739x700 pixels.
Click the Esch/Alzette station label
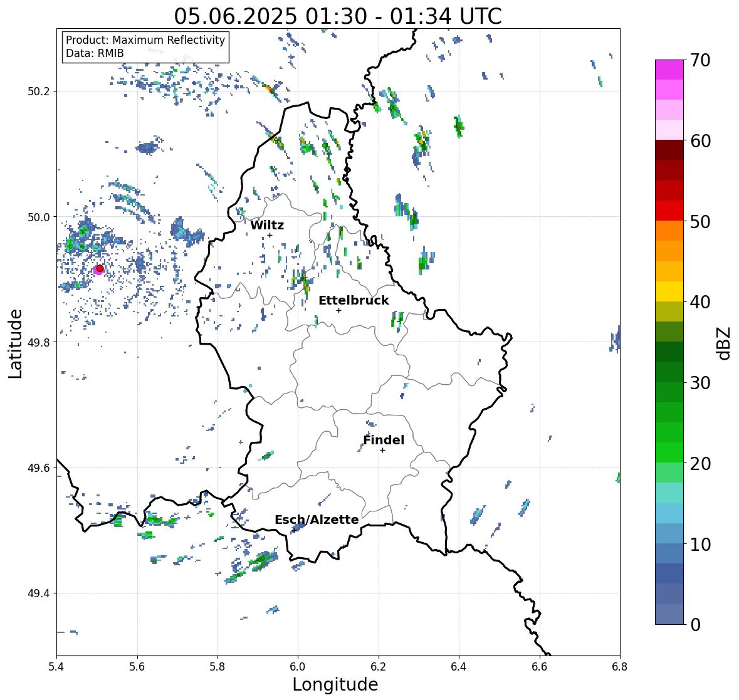(x=317, y=520)
